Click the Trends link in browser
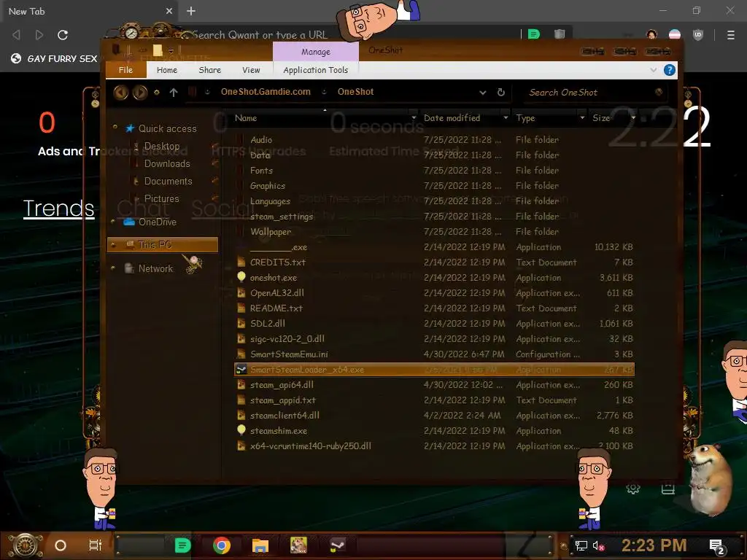 [58, 209]
